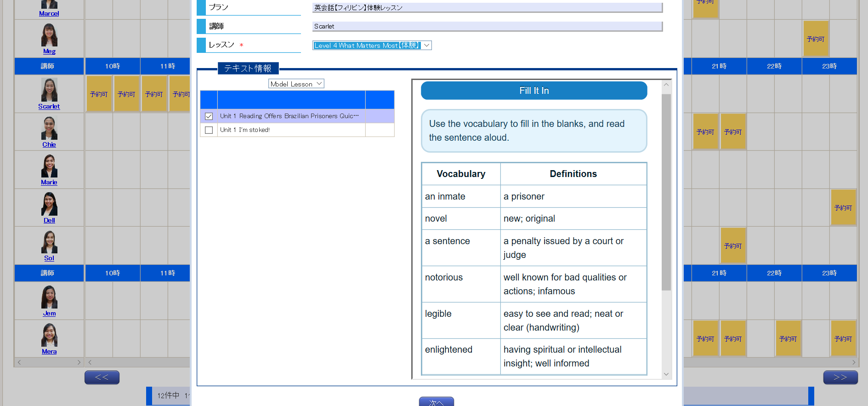Click the previous page << button
The image size is (868, 406).
(102, 377)
